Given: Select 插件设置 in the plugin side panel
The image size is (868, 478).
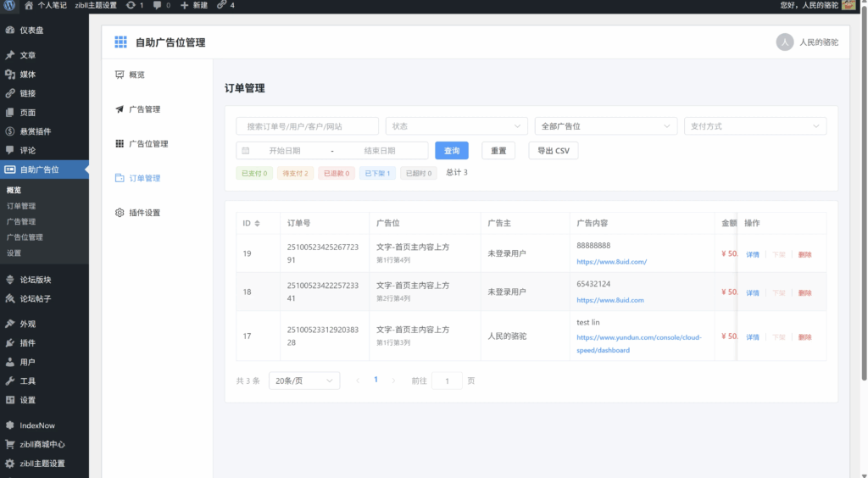Looking at the screenshot, I should click(144, 213).
